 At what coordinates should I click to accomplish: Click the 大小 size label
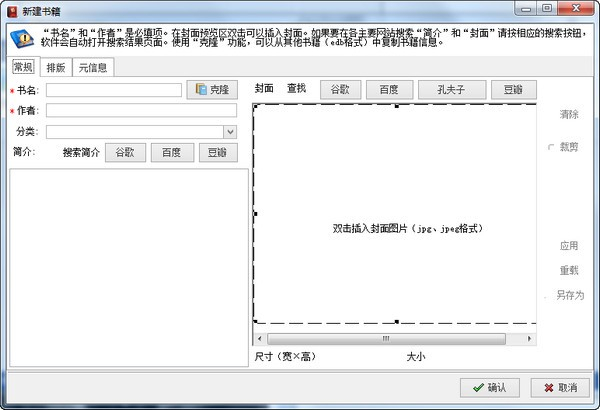point(416,356)
